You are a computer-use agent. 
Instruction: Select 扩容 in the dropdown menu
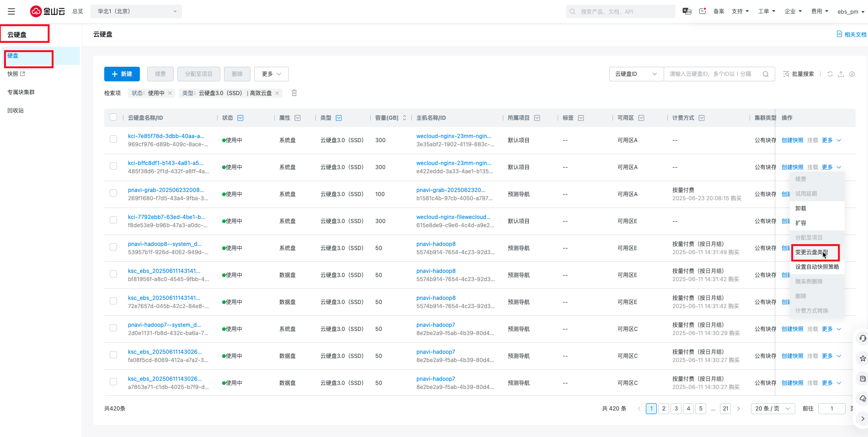[801, 223]
